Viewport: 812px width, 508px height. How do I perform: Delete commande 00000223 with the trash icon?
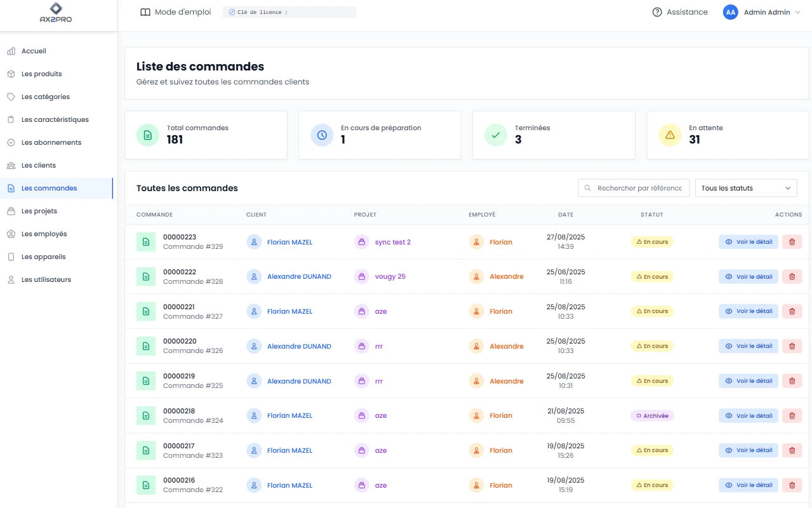pos(792,241)
